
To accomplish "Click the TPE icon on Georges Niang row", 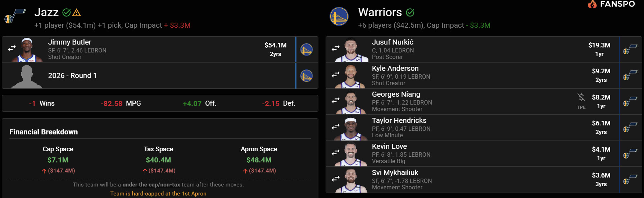I will (581, 100).
